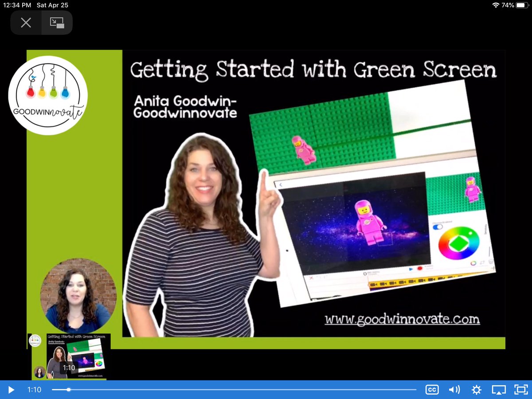Click the "Getting Started with Green Screen" title
This screenshot has width=532, height=399.
(x=313, y=70)
